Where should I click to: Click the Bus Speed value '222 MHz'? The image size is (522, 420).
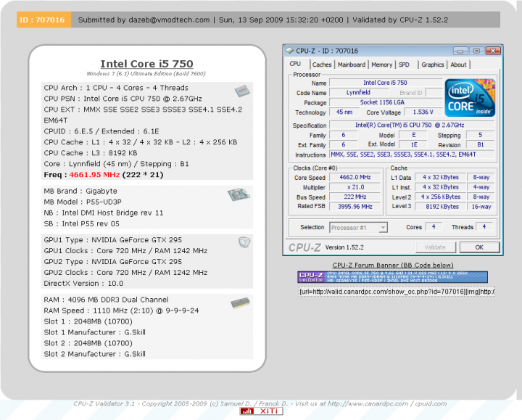coord(355,197)
